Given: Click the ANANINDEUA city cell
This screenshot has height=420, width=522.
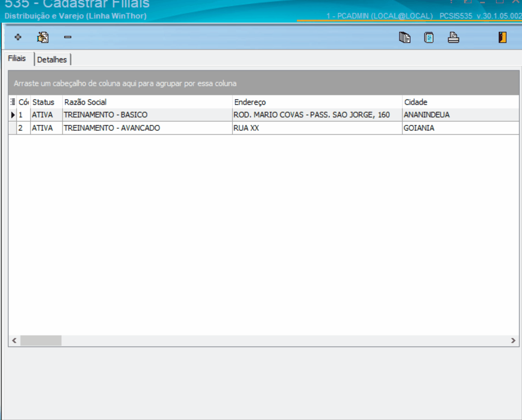Looking at the screenshot, I should [460, 115].
